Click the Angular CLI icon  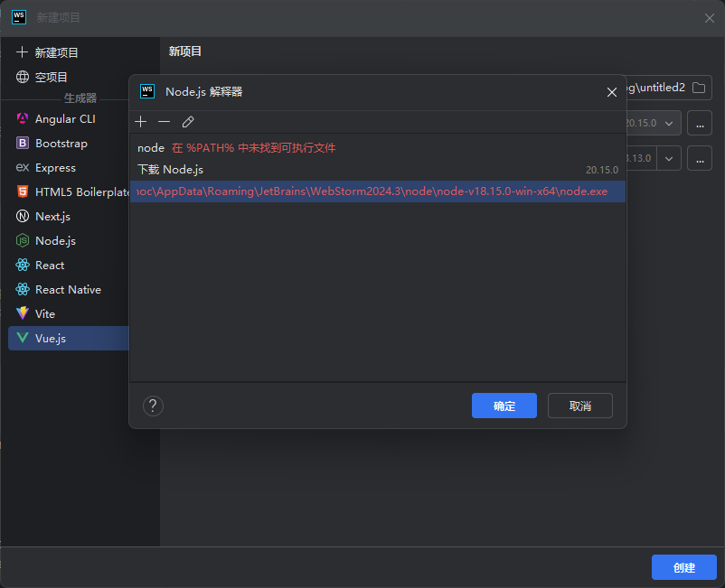23,118
